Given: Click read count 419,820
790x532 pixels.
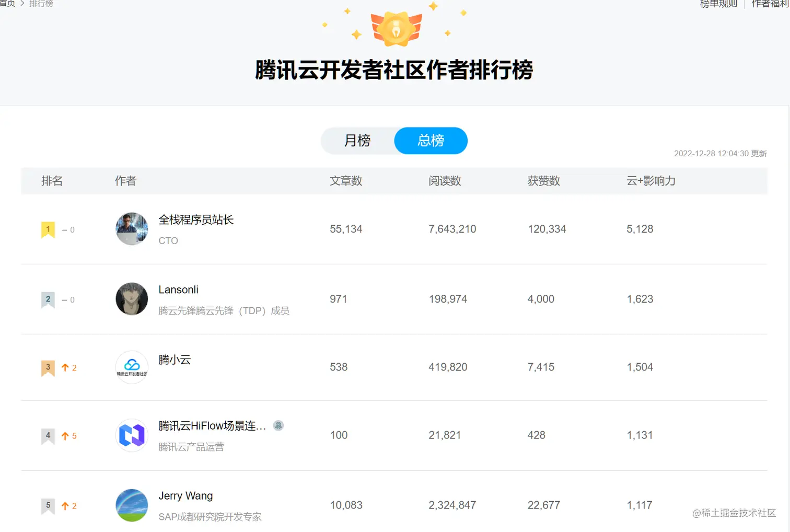Looking at the screenshot, I should pos(448,367).
